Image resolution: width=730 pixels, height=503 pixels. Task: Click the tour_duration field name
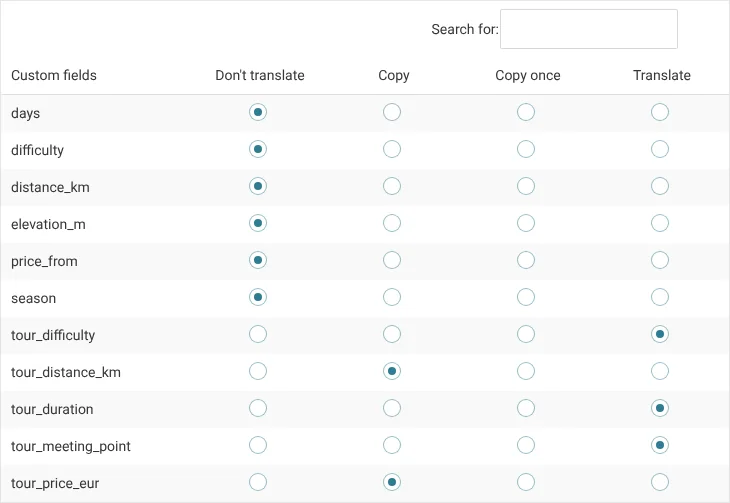click(x=52, y=409)
